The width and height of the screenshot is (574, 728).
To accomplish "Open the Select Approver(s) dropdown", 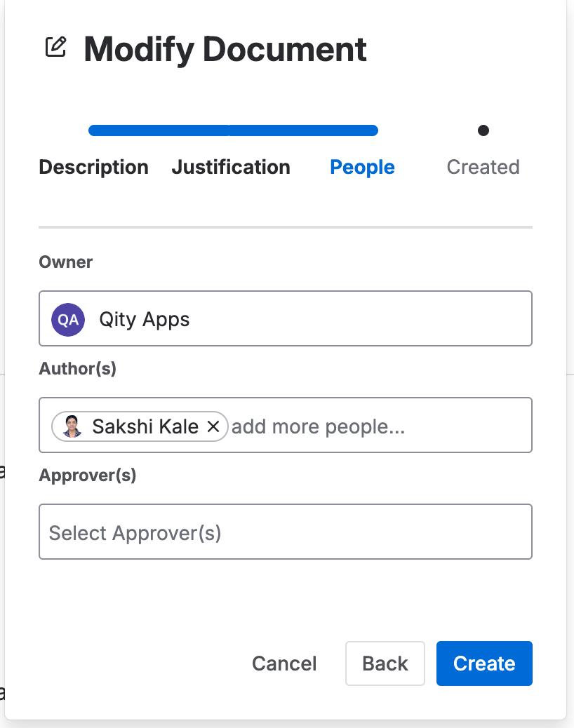I will pyautogui.click(x=285, y=532).
